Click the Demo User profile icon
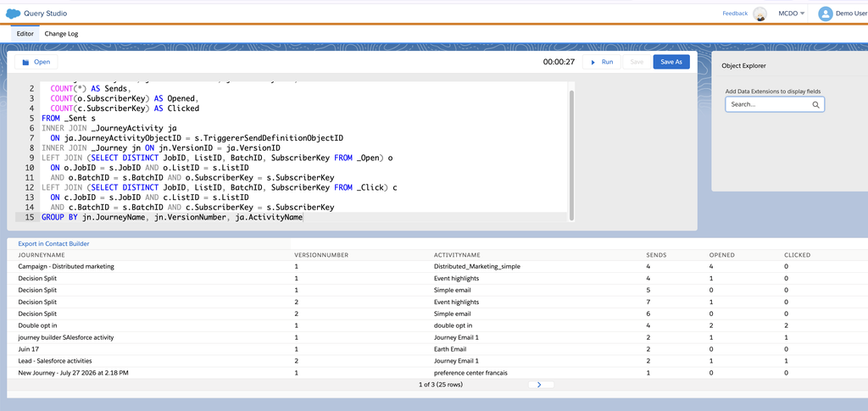The width and height of the screenshot is (868, 411). coord(826,14)
